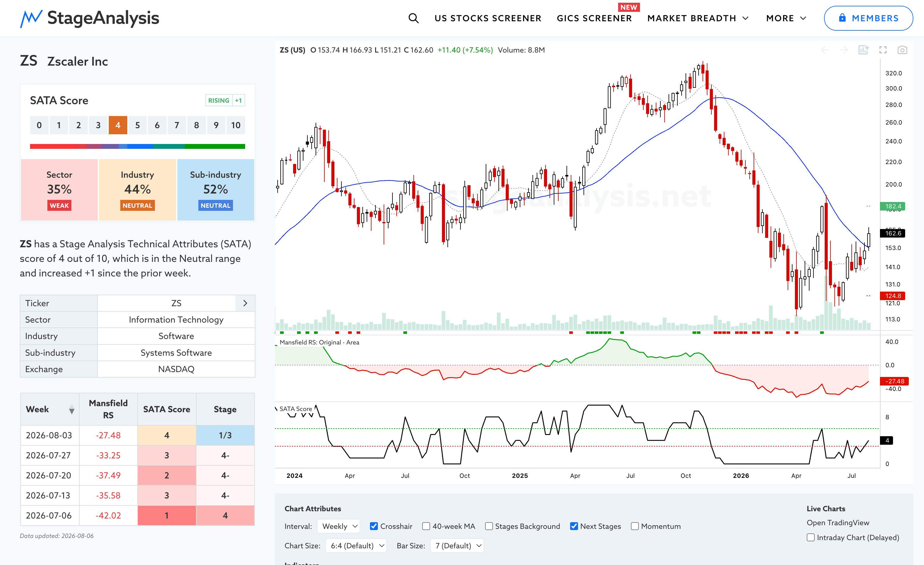Open US Stocks Screener
Screen dimensions: 924x565
488,18
